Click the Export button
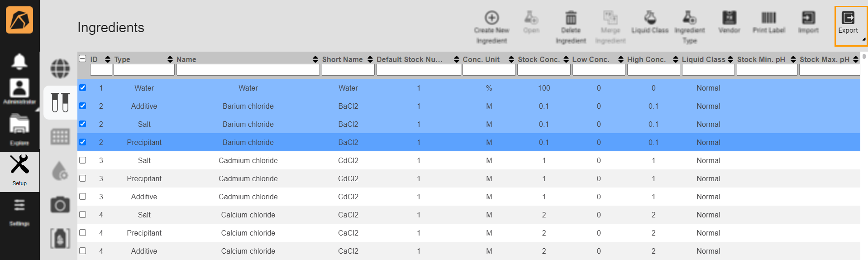The height and width of the screenshot is (260, 868). [x=848, y=23]
